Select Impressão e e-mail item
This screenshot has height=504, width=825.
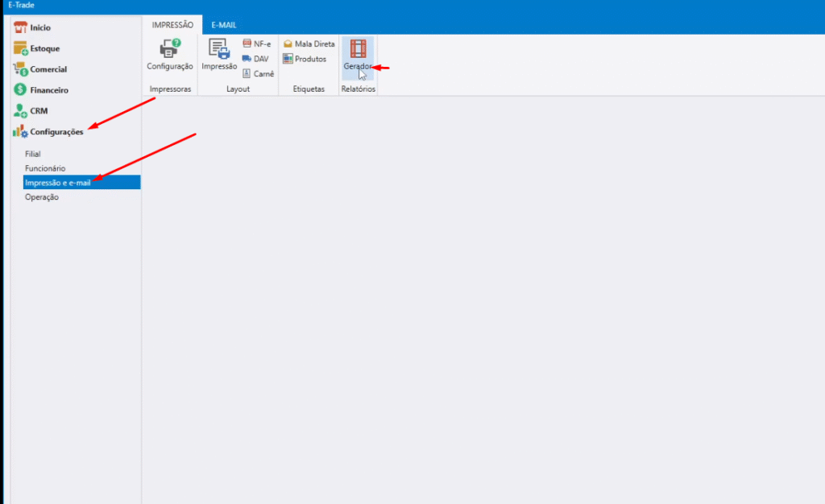click(57, 183)
